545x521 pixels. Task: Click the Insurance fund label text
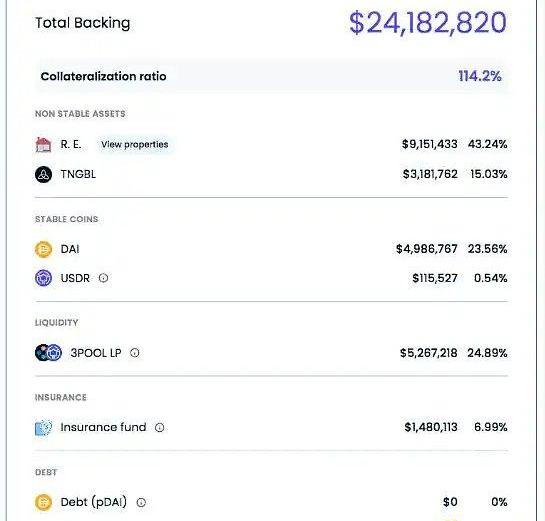click(x=103, y=427)
